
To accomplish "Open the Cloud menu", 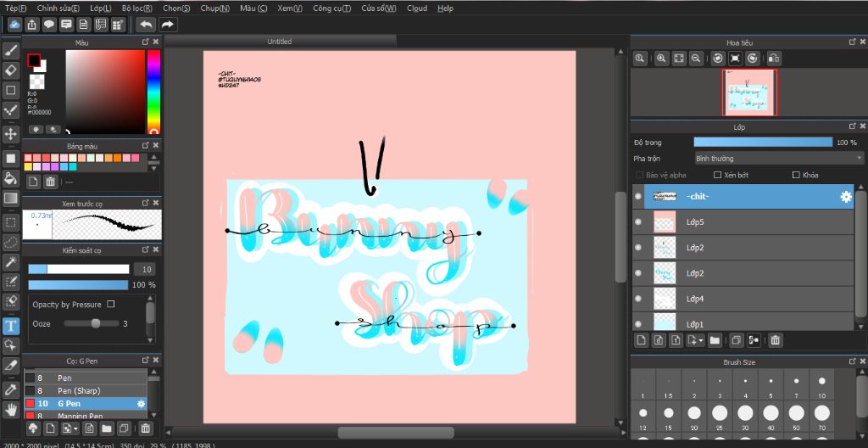I will click(417, 8).
